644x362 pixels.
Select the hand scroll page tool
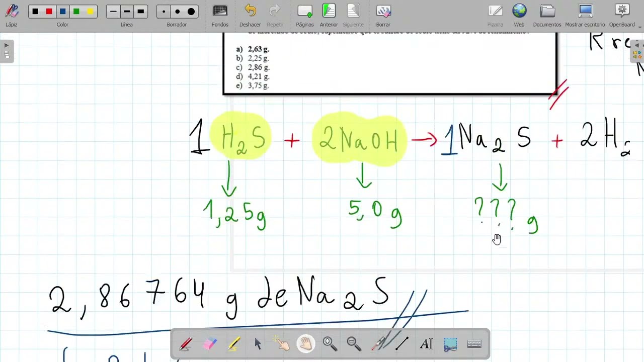click(x=306, y=344)
